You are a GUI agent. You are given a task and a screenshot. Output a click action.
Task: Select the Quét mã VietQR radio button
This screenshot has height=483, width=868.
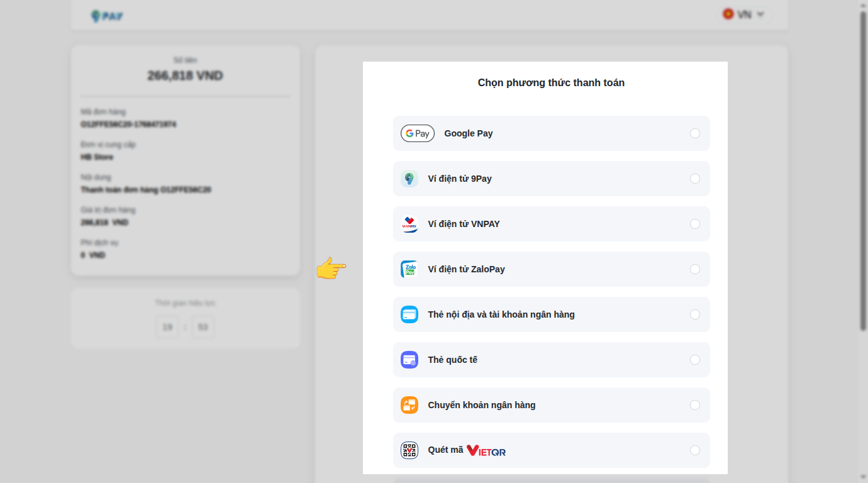coord(694,450)
